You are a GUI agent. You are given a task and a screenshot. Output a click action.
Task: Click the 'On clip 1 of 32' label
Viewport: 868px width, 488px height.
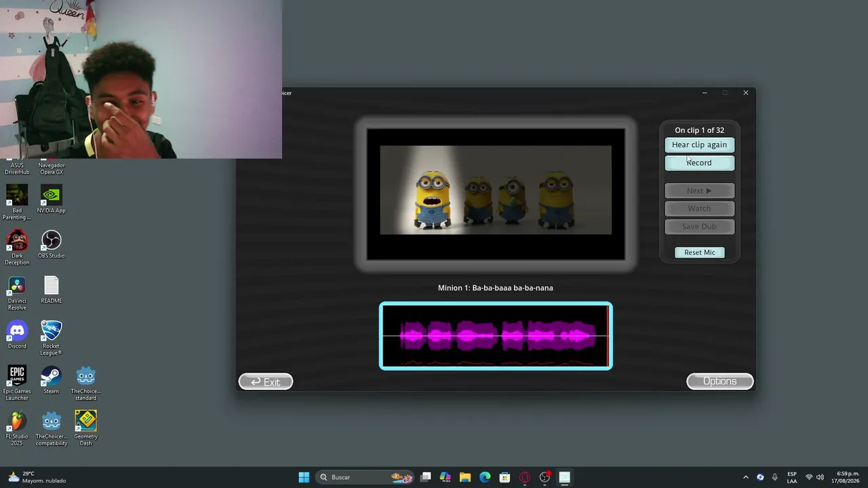[699, 130]
